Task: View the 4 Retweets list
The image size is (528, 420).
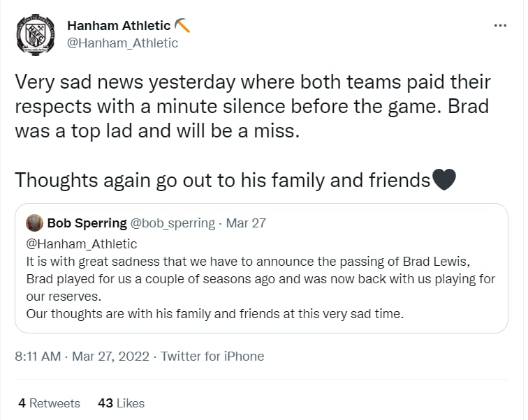Action: (x=49, y=403)
